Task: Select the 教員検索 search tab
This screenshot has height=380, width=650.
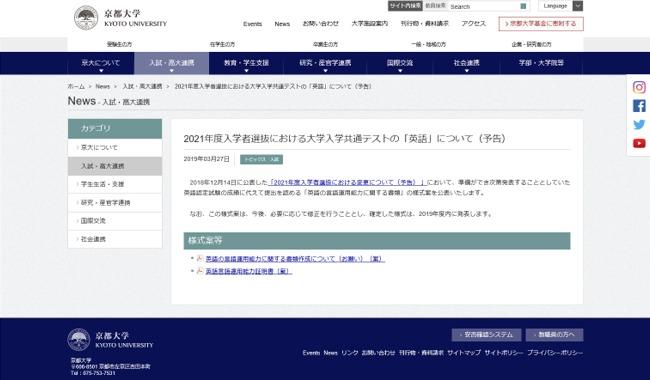Action: (435, 6)
